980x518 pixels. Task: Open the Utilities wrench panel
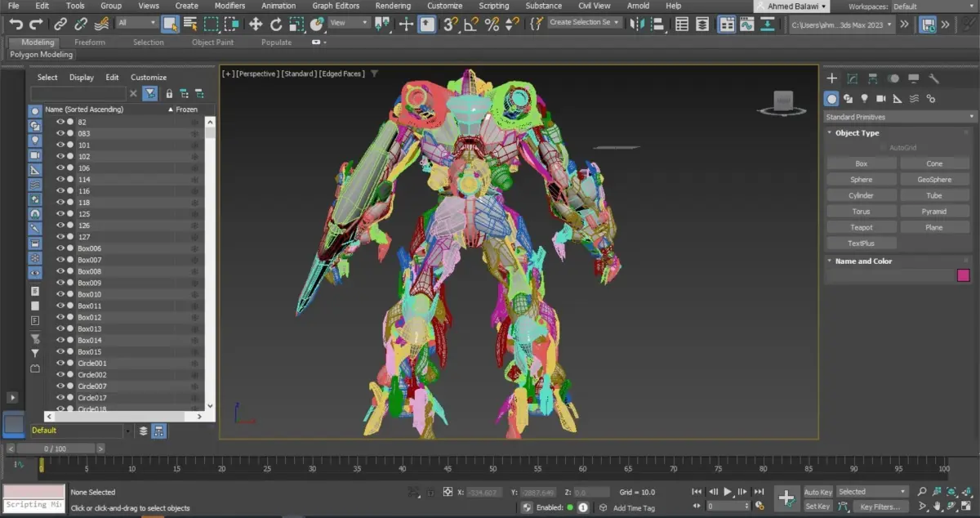[x=934, y=79]
